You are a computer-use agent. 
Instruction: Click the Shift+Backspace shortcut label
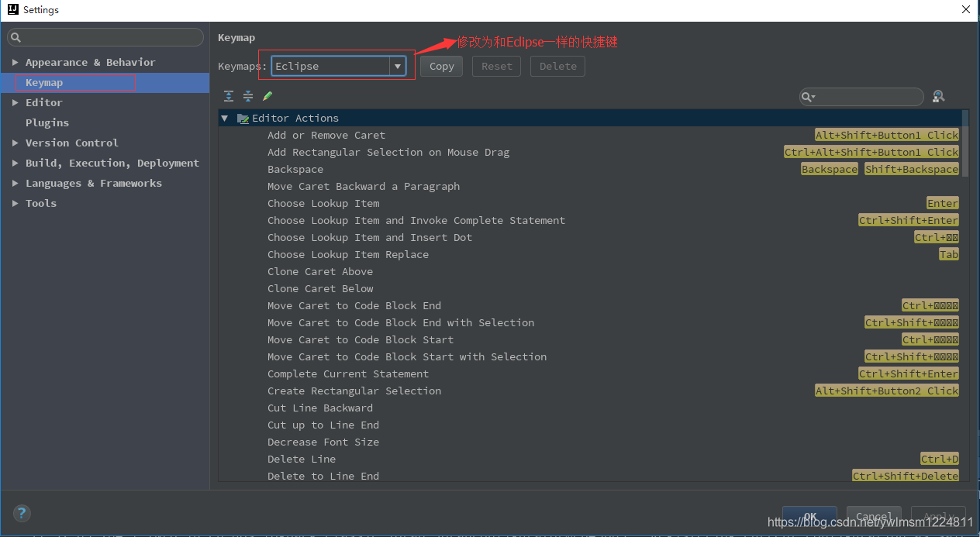click(x=912, y=170)
